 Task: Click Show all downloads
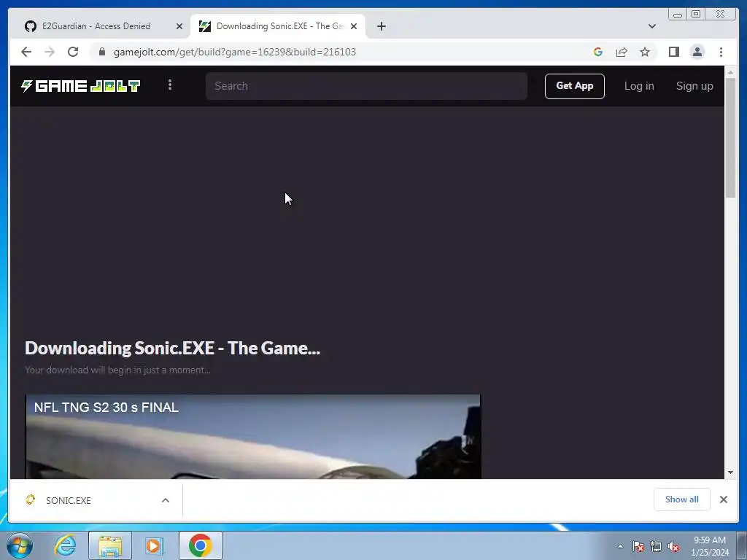(682, 499)
